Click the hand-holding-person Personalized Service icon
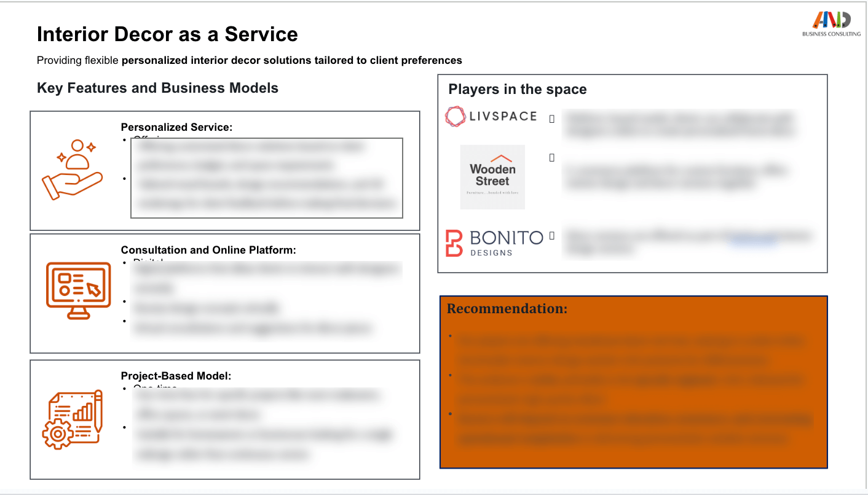The height and width of the screenshot is (495, 868). click(71, 170)
